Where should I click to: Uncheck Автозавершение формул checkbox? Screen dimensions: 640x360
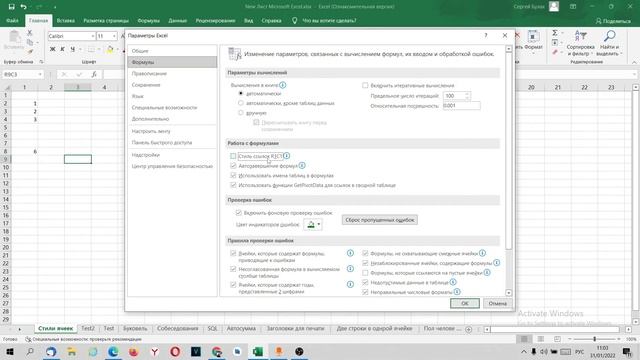click(233, 166)
